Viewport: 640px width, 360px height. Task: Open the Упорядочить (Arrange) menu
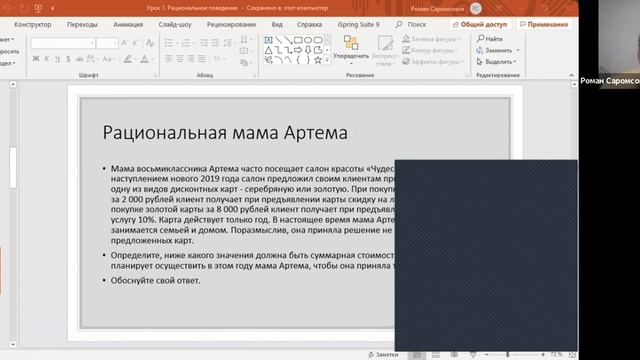[351, 50]
